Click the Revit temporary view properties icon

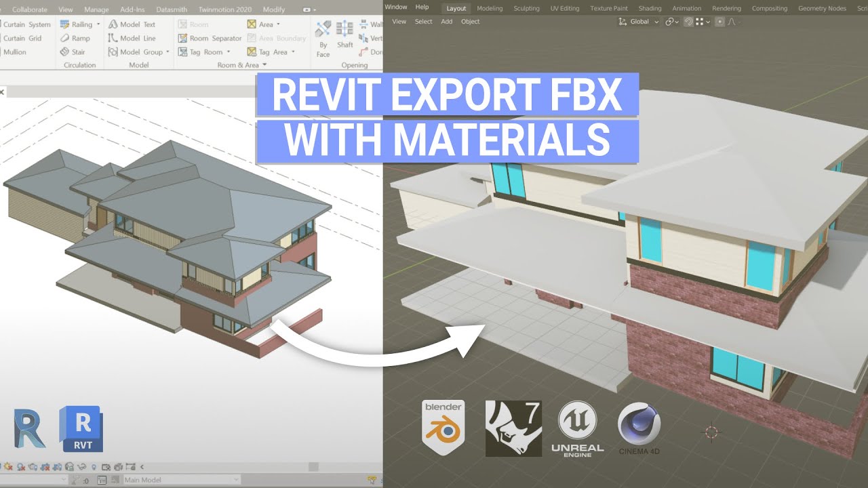(x=107, y=467)
